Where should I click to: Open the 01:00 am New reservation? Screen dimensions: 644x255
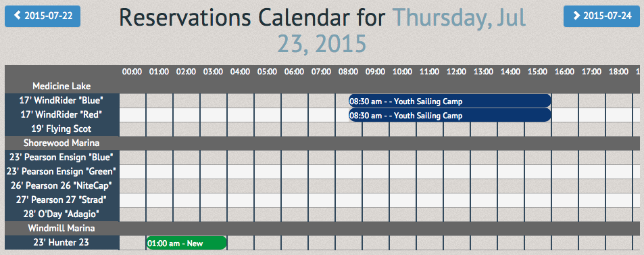point(187,243)
